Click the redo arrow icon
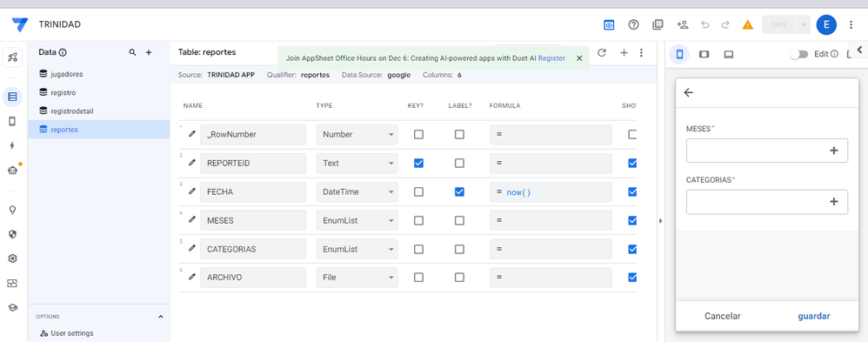 point(725,24)
